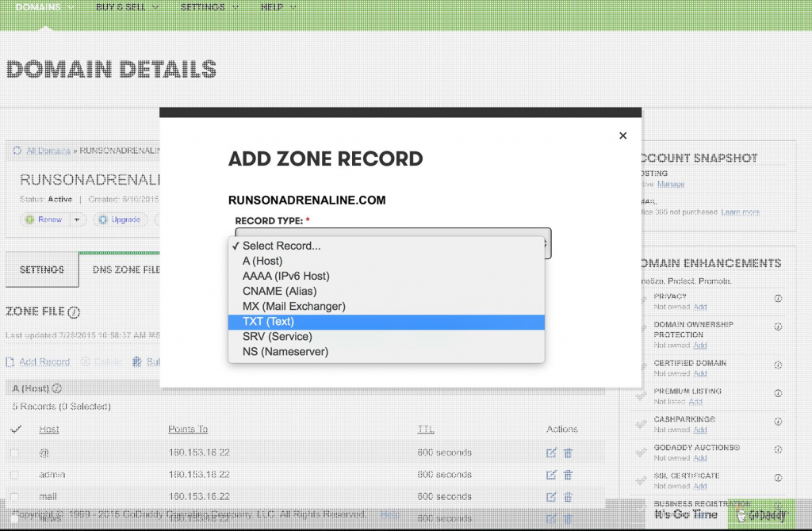The height and width of the screenshot is (531, 812).
Task: Click the GoDaddy logo in the footer
Action: click(x=761, y=514)
